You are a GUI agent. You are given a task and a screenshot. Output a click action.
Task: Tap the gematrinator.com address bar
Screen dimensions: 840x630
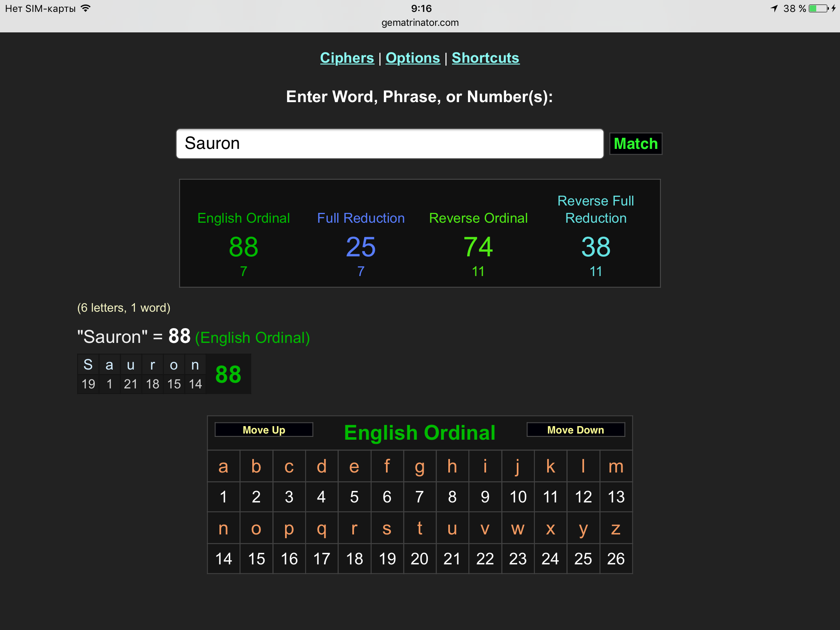tap(420, 23)
